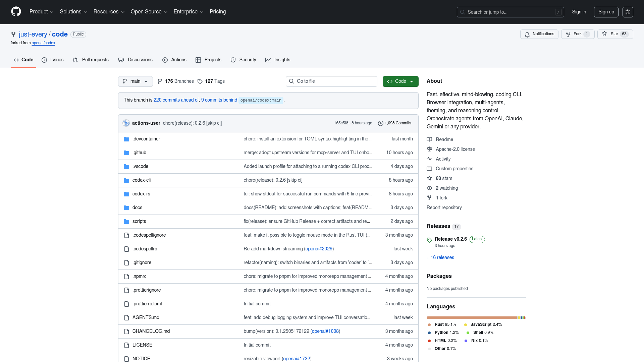Click the Rust language color dot
Viewport: 644px width, 362px height.
(429, 325)
